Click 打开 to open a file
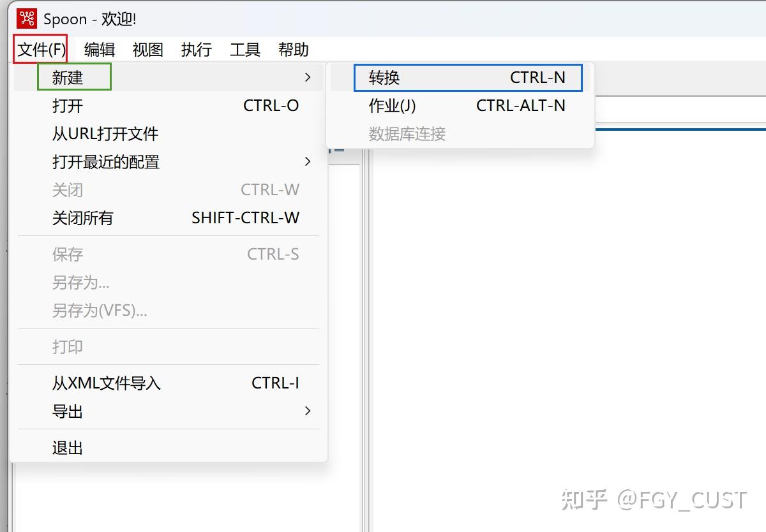Screen dimensions: 766x532 [68, 106]
